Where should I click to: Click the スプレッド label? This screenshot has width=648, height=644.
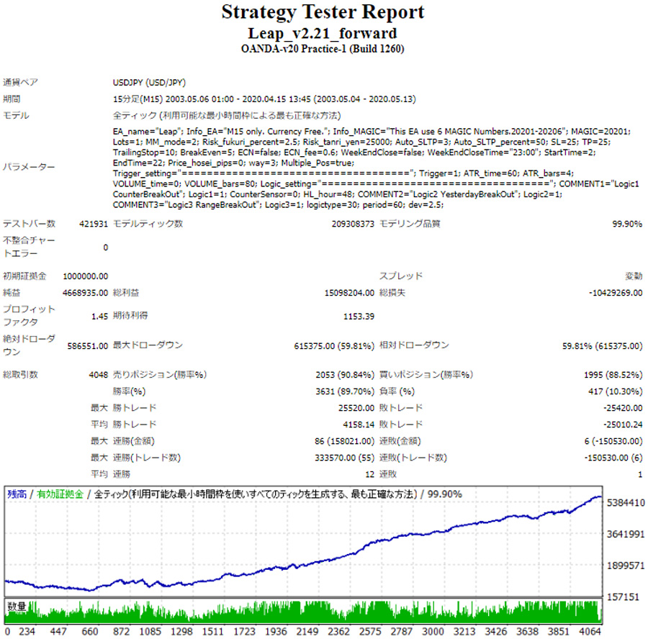coord(401,276)
